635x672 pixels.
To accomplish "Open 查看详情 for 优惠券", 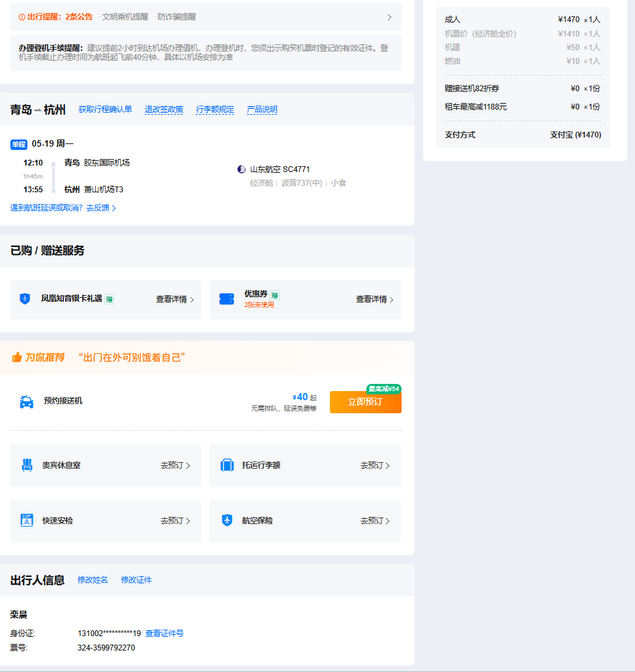I will point(374,299).
